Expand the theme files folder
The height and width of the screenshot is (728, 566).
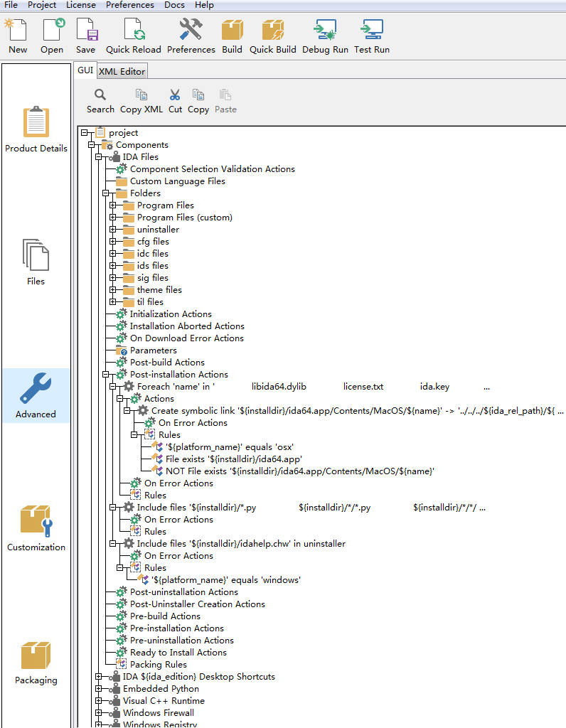click(x=113, y=290)
